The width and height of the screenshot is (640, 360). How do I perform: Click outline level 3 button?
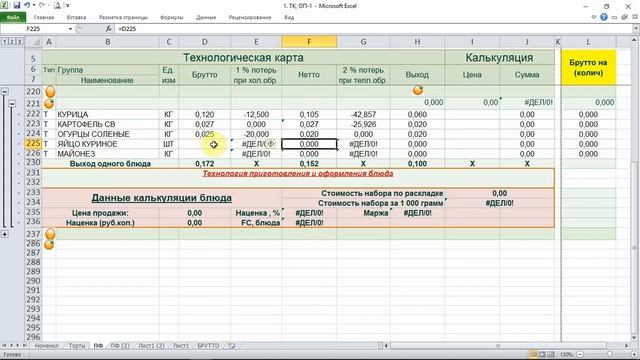tap(19, 42)
